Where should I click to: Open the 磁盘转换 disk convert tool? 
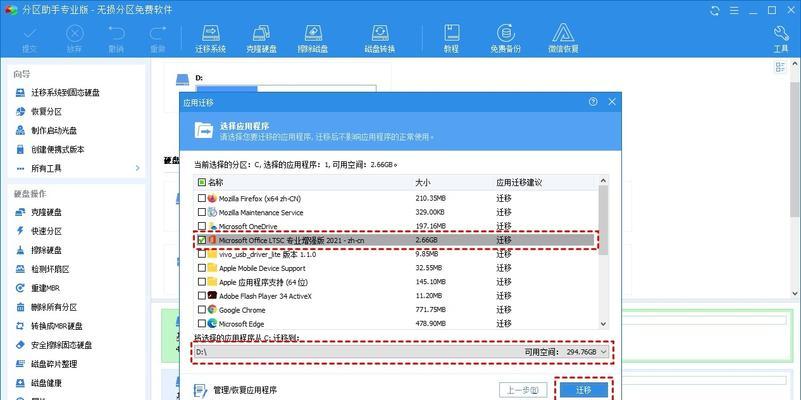pos(380,39)
